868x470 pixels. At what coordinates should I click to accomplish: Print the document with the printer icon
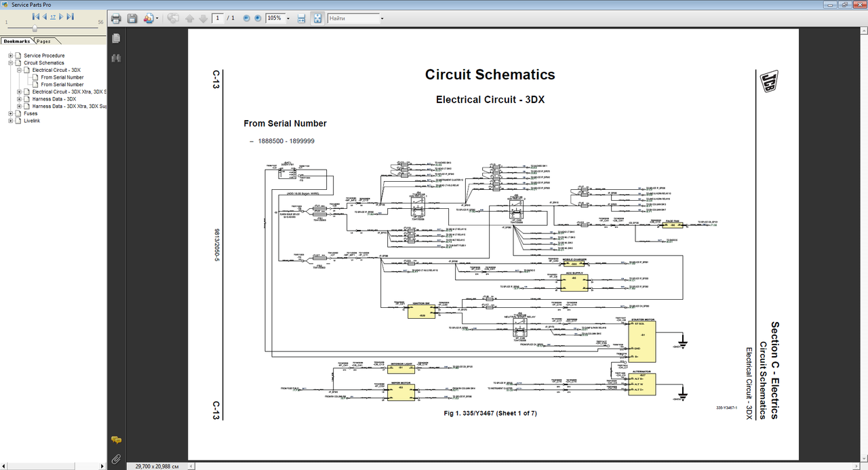(116, 18)
